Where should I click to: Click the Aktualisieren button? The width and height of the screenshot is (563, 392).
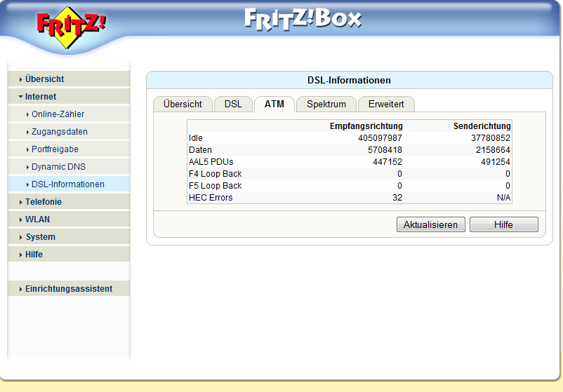431,224
